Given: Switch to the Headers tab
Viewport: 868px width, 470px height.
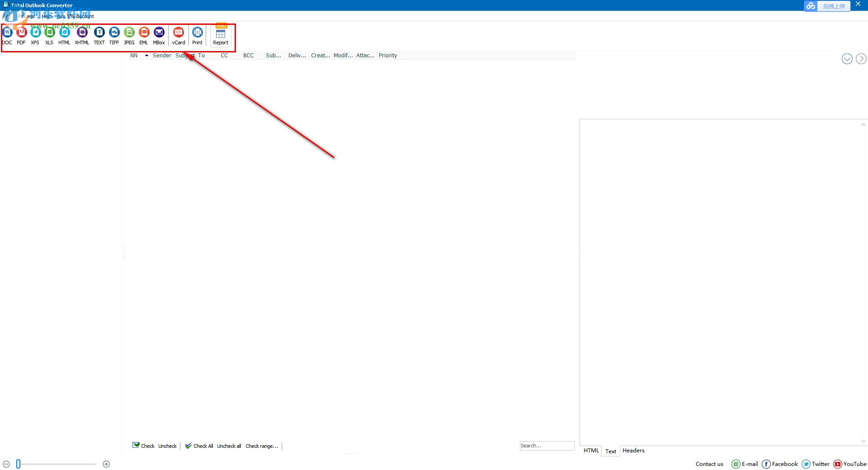Looking at the screenshot, I should tap(633, 450).
